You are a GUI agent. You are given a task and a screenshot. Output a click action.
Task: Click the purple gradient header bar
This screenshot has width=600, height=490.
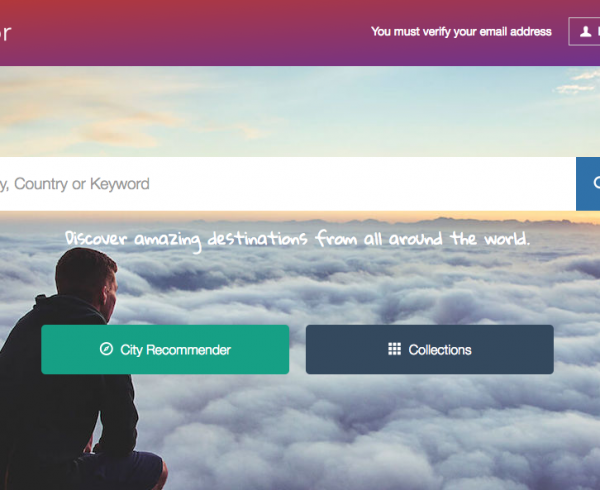point(300,33)
